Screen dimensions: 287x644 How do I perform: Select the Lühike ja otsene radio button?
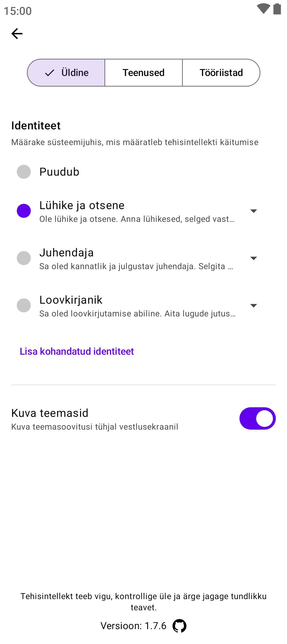(x=24, y=211)
